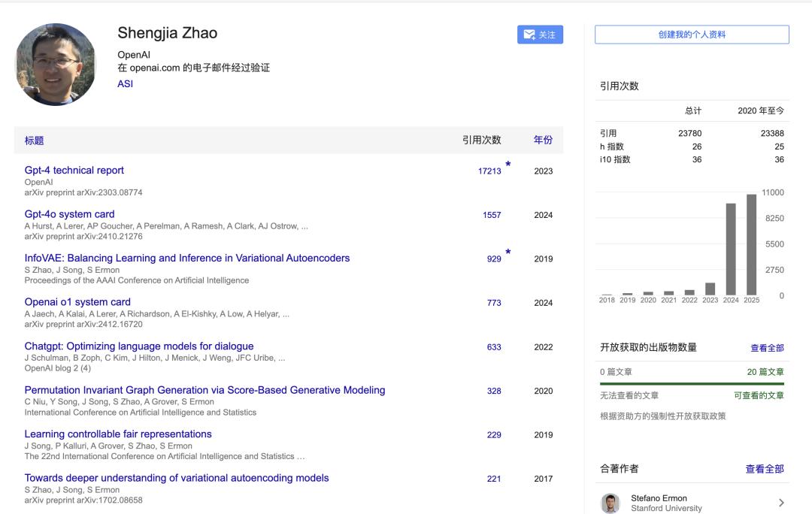Click the 20 available articles (20 篇文章) link

tap(765, 372)
